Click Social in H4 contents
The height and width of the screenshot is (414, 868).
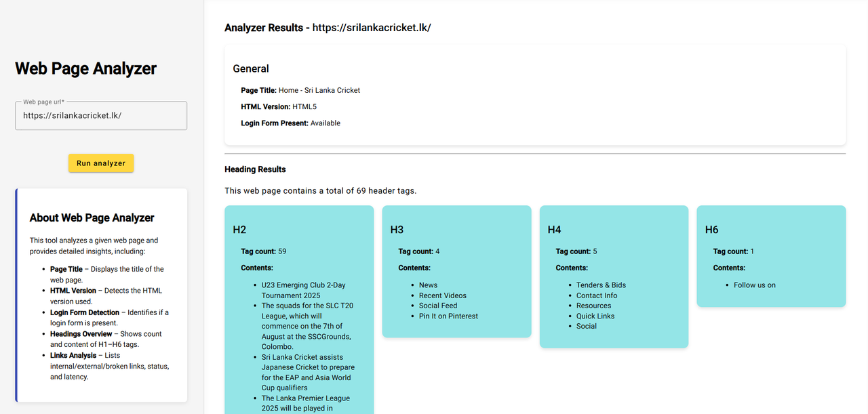[x=587, y=326]
